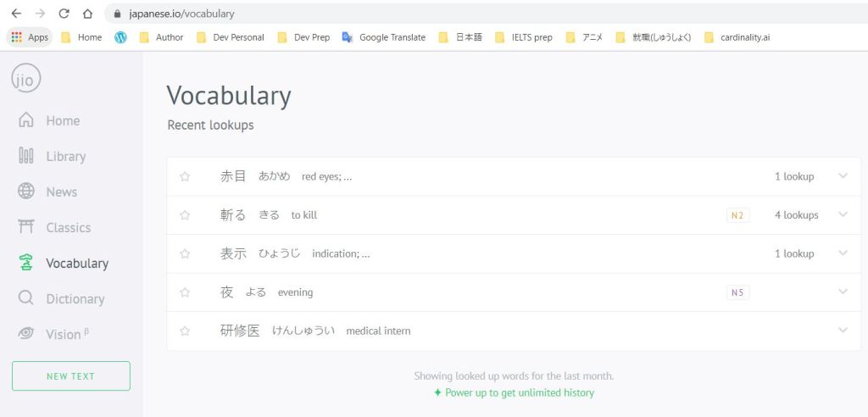Open Classics in the sidebar

click(x=68, y=227)
